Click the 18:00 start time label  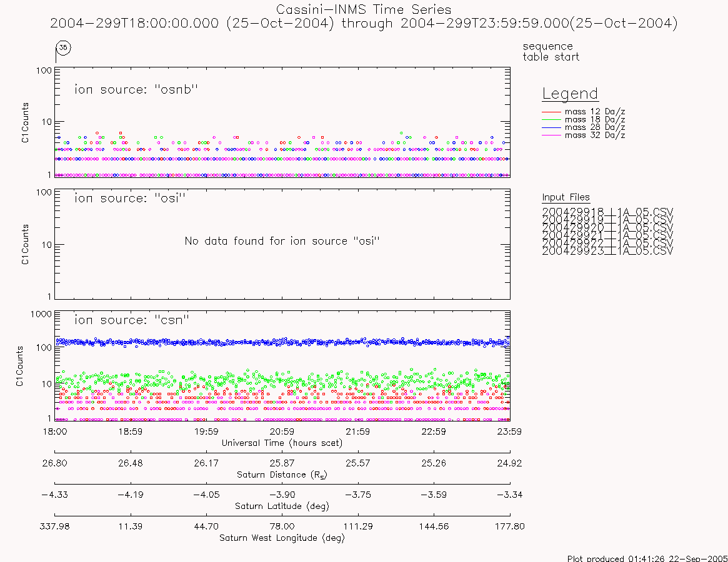pyautogui.click(x=55, y=431)
